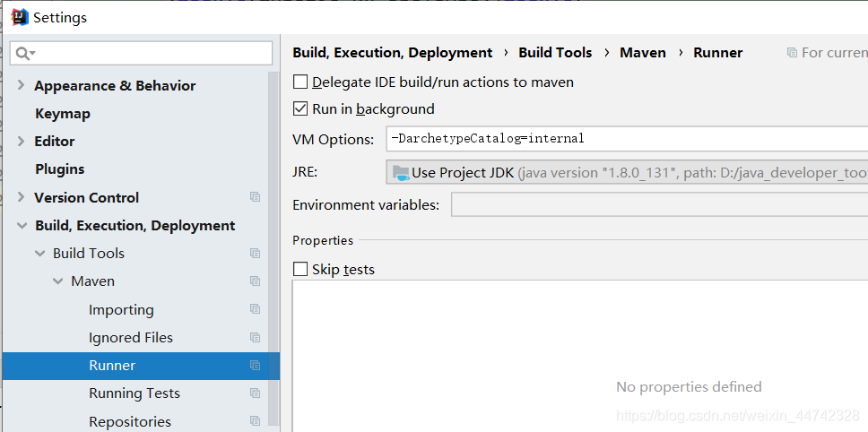Expand Appearance & Behavior section
868x432 pixels.
click(x=21, y=85)
